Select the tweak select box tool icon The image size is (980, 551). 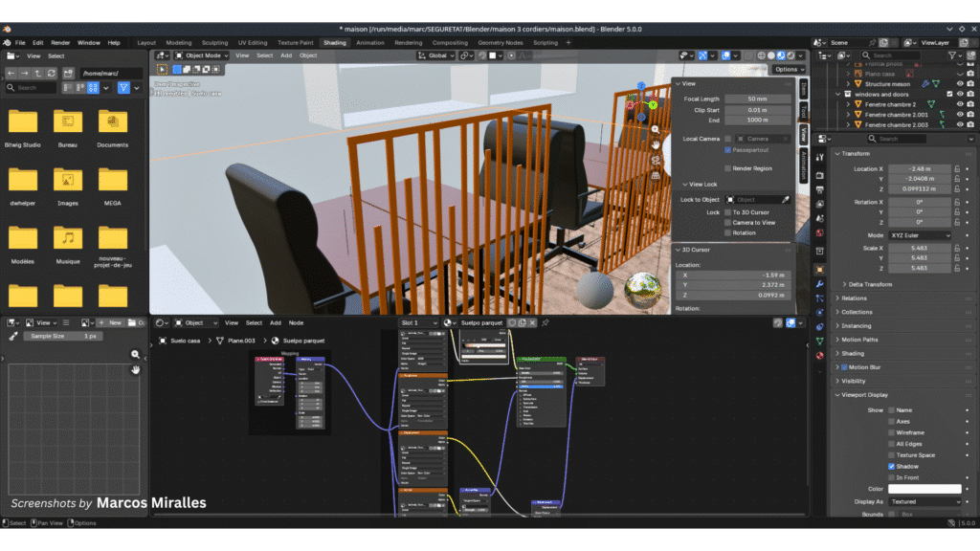(x=162, y=69)
